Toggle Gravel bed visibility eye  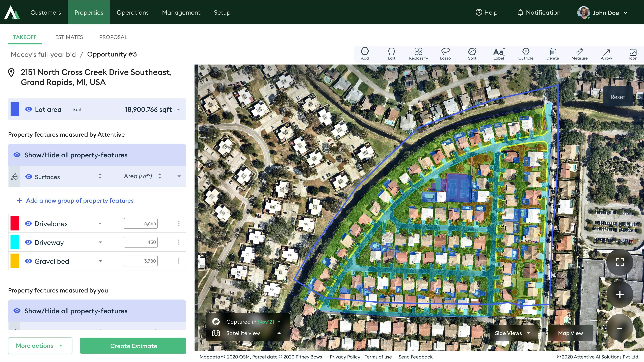[x=29, y=261]
